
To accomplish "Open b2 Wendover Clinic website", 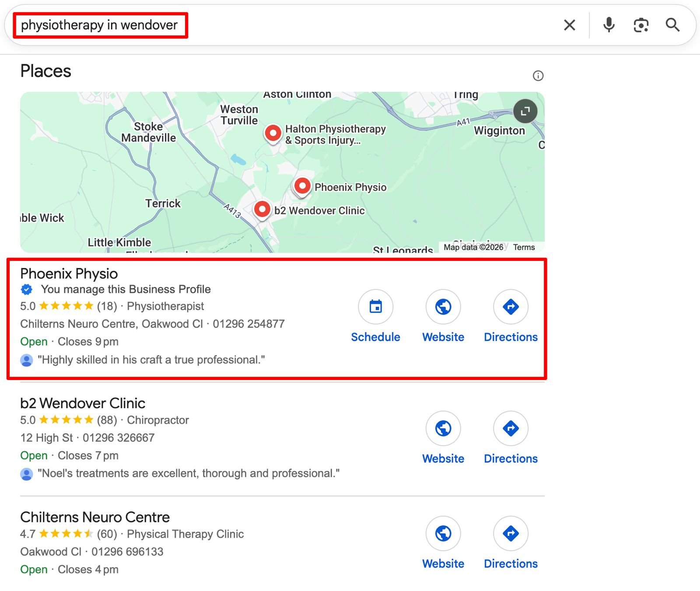I will (x=443, y=428).
